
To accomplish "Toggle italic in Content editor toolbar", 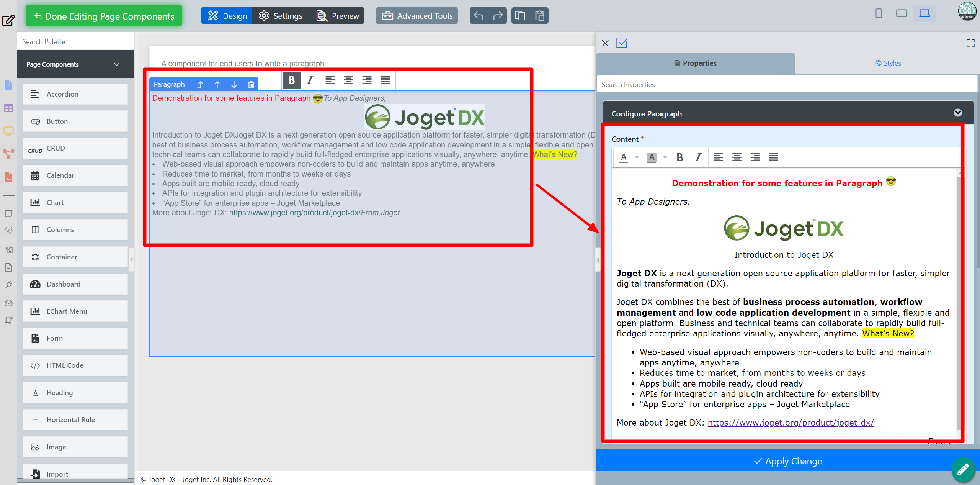I will (698, 157).
